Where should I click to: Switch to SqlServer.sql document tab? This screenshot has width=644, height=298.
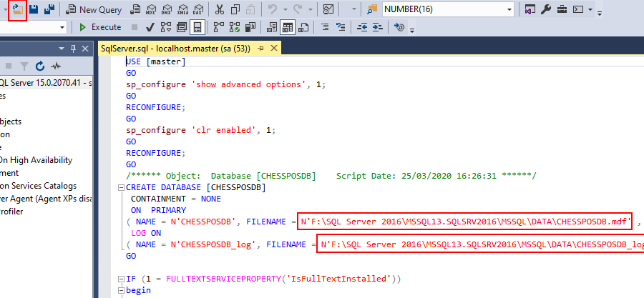coord(175,49)
